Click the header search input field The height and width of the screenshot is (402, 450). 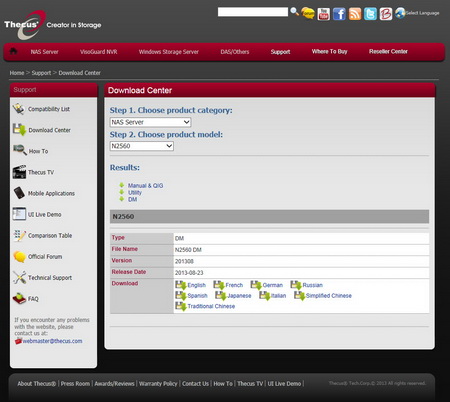253,12
